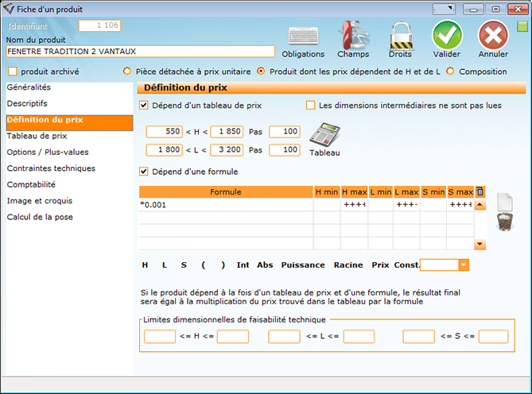532x394 pixels.
Task: Click the Racine function button
Action: click(348, 265)
